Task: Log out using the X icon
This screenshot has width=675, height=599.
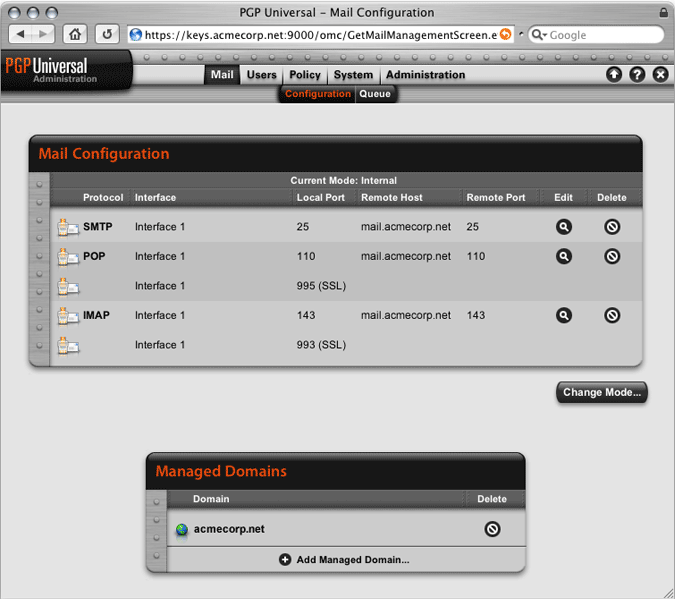Action: coord(660,74)
